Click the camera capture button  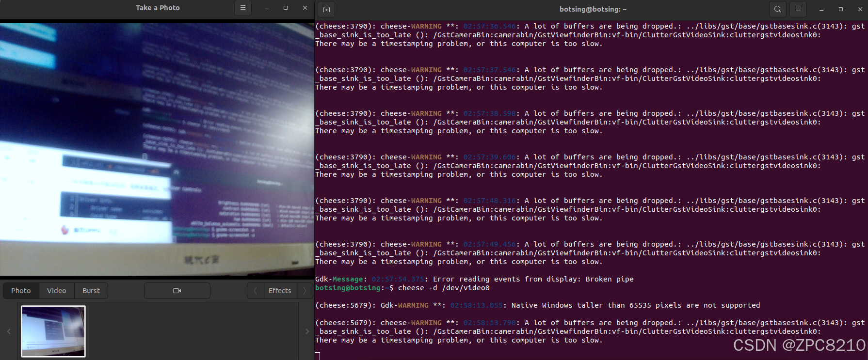click(x=177, y=291)
